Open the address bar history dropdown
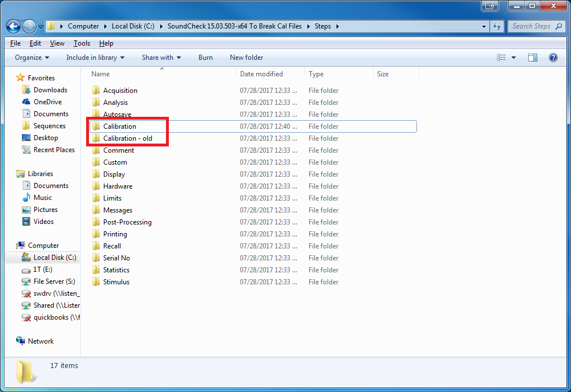 pos(484,27)
